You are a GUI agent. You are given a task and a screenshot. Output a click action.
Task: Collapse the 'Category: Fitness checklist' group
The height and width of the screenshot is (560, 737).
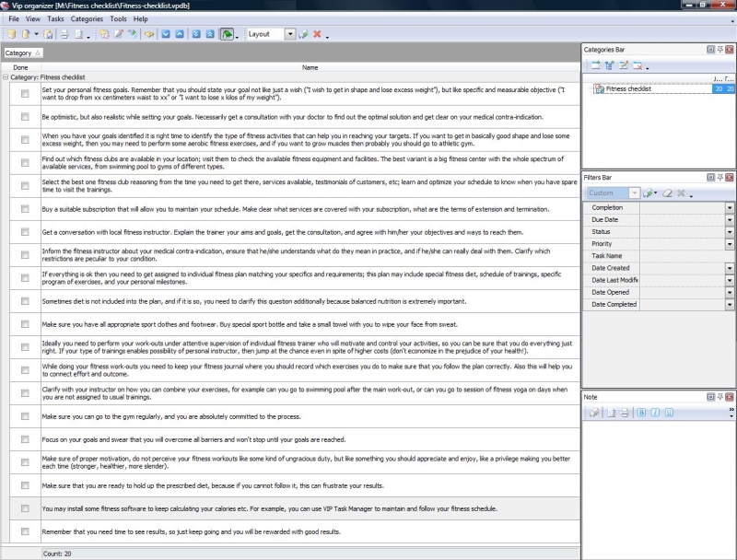tap(6, 78)
